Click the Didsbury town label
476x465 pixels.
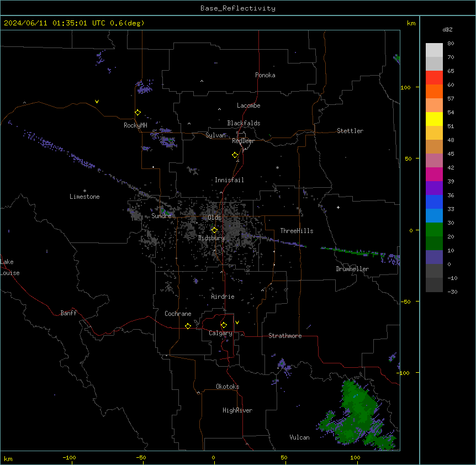coord(211,238)
